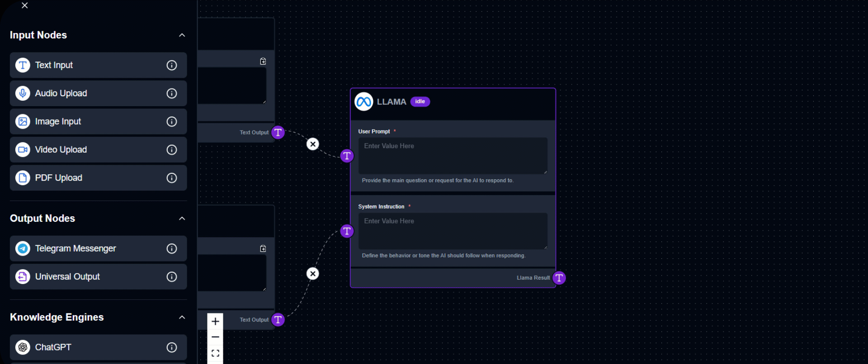
Task: Click the zoom out minus button
Action: pyautogui.click(x=215, y=337)
